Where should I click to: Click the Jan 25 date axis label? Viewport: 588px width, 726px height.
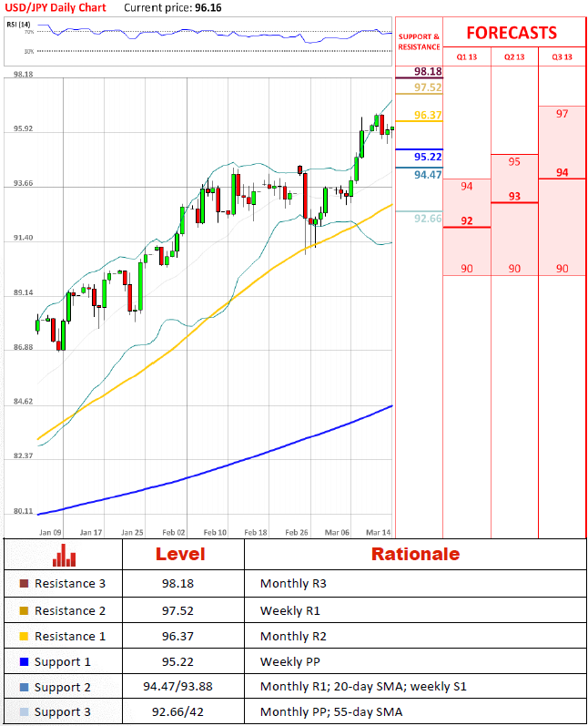132,533
